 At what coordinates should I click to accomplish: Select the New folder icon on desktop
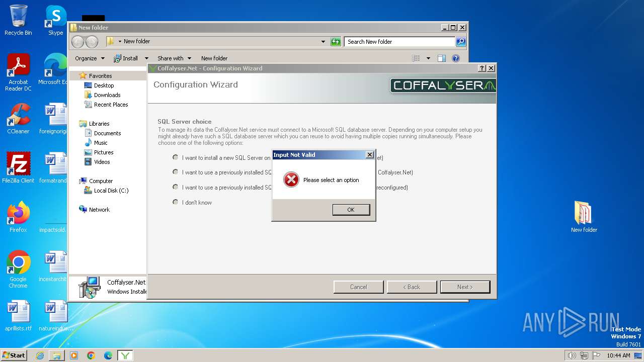(584, 217)
